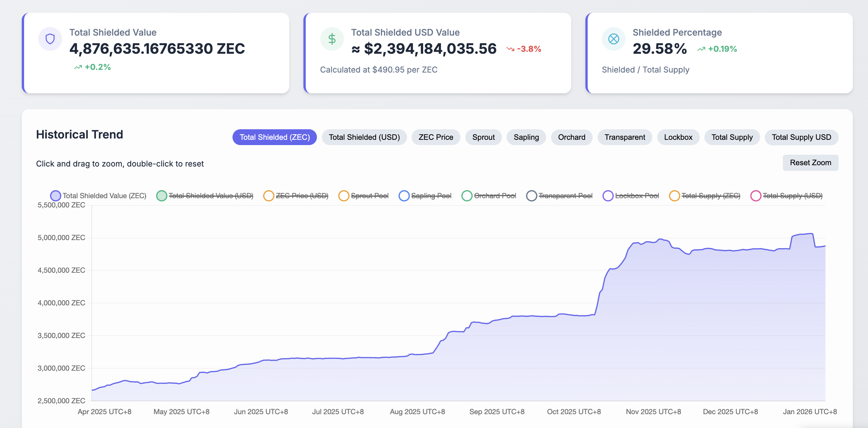This screenshot has height=428, width=868.
Task: Click the blue circle icon for Sapling Pool
Action: (x=403, y=196)
